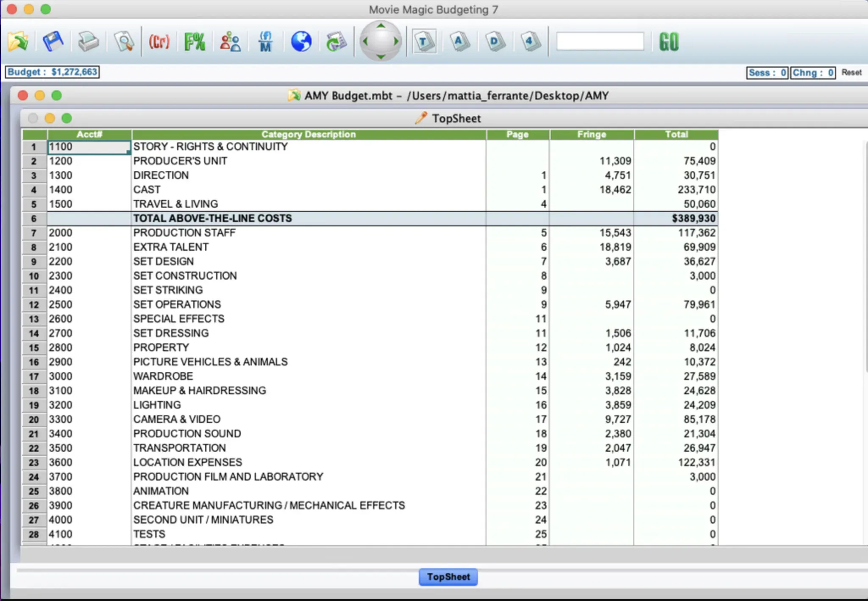
Task: Open the Groups people icon
Action: coord(230,42)
